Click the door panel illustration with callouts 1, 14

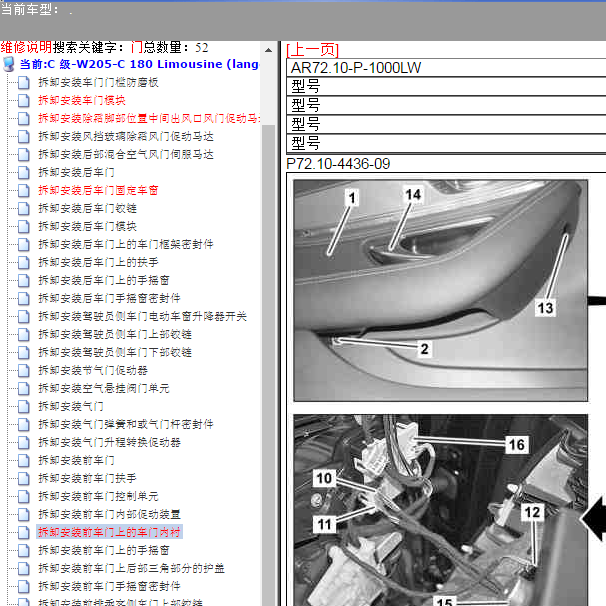441,290
